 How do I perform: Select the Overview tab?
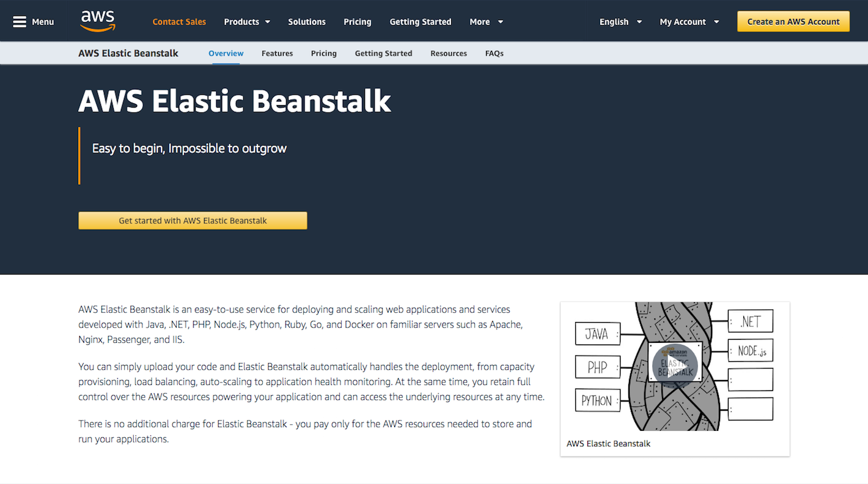coord(226,53)
